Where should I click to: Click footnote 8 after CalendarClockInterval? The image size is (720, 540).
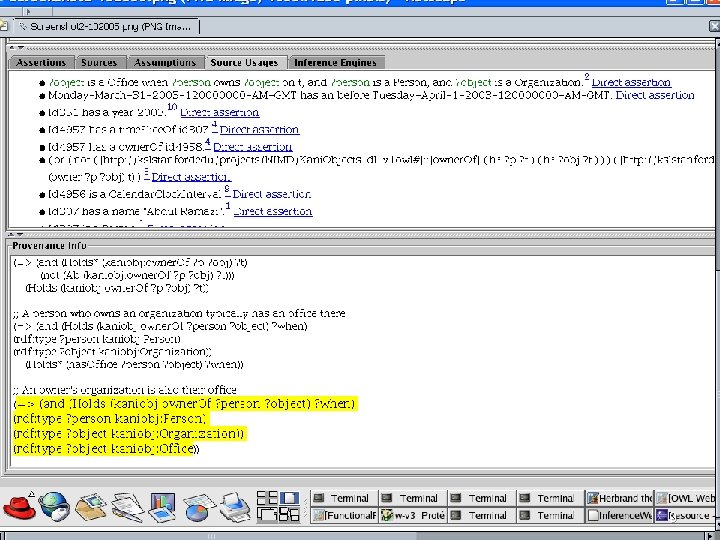227,189
